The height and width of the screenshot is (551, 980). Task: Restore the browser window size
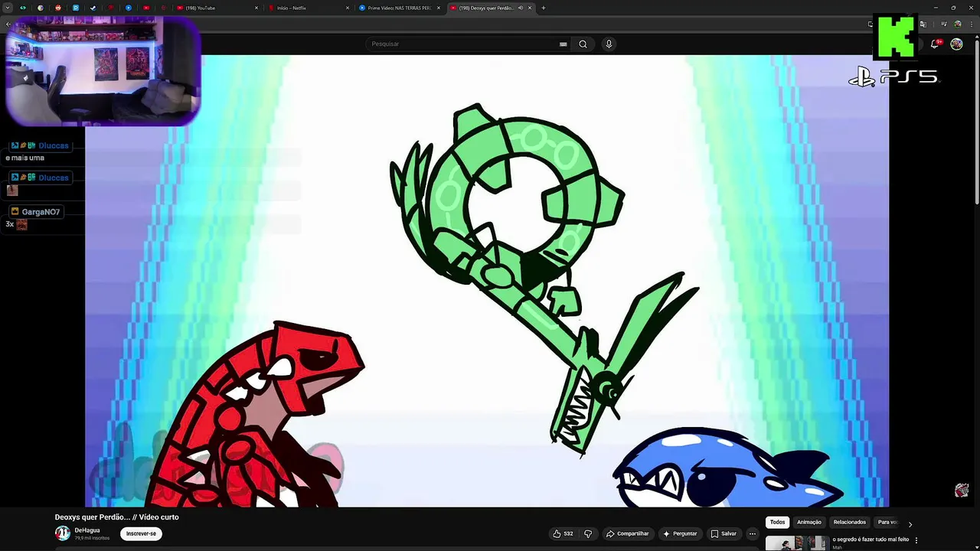pyautogui.click(x=953, y=8)
